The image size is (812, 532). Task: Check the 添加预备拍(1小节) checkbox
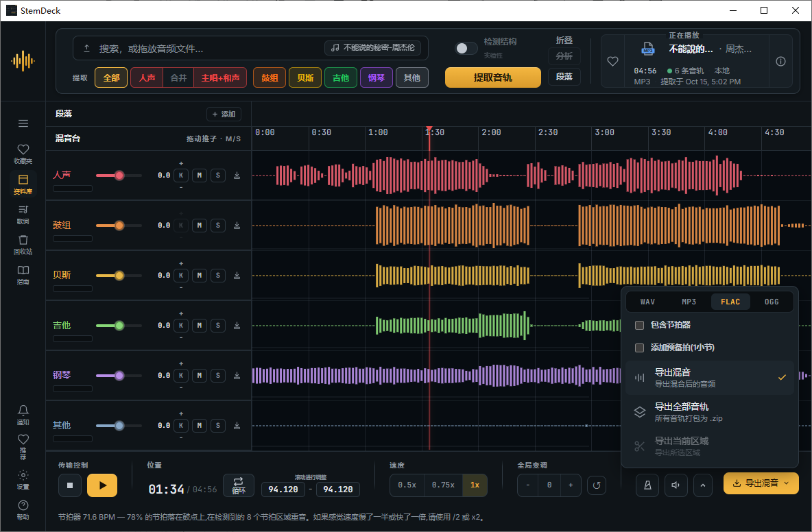[640, 348]
